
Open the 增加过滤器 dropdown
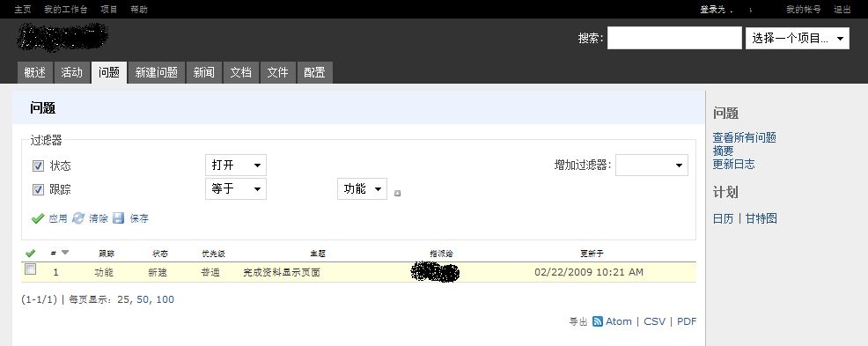tap(652, 165)
